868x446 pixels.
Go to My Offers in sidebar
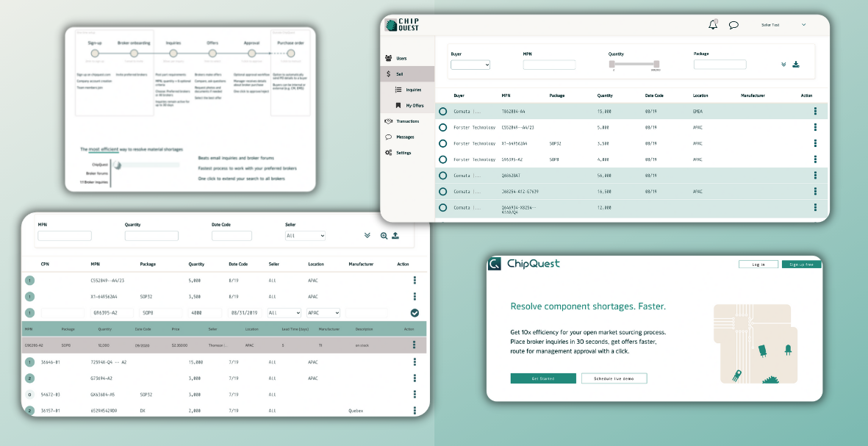point(414,106)
